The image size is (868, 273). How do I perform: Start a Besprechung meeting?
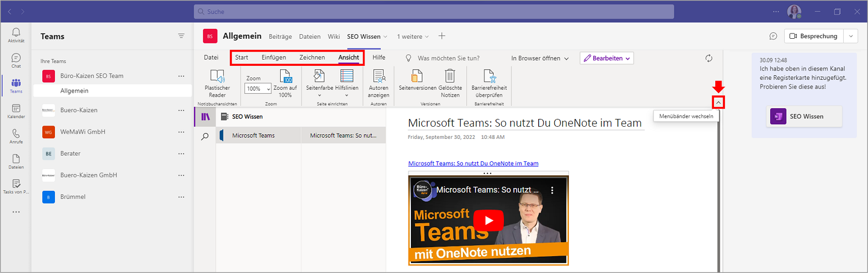pyautogui.click(x=814, y=36)
